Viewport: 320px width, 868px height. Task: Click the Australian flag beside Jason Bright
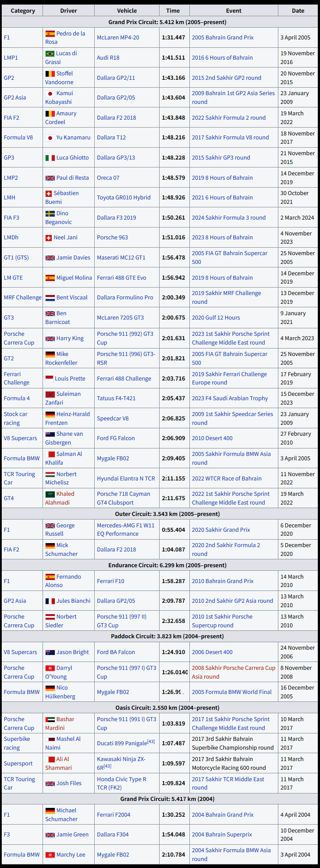tap(50, 652)
